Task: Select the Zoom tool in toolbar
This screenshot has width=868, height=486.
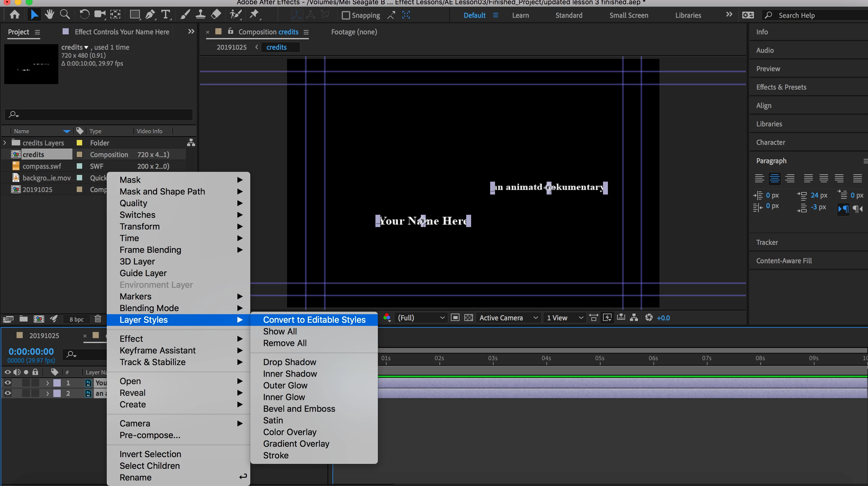Action: coord(65,14)
